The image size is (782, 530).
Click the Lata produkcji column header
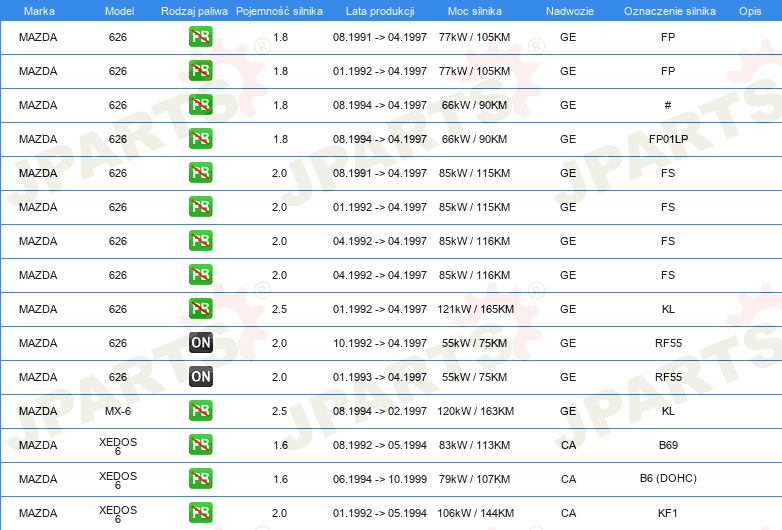click(x=380, y=11)
